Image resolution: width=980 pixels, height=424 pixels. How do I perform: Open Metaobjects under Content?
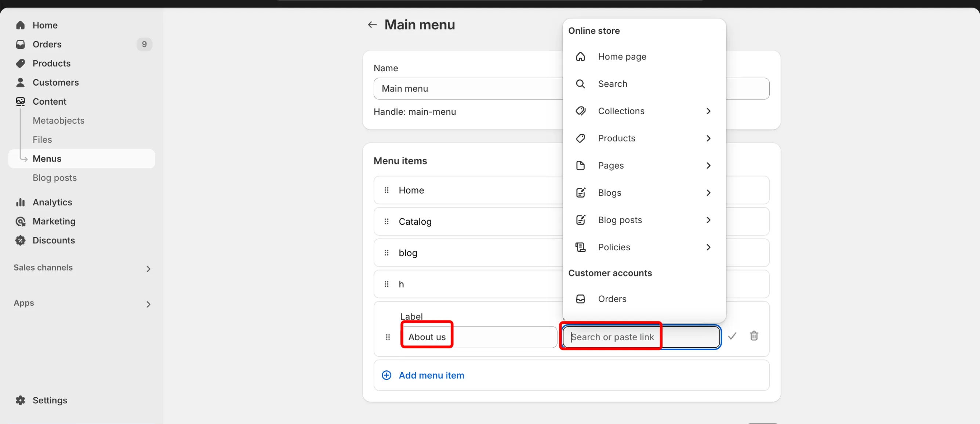[x=58, y=120]
